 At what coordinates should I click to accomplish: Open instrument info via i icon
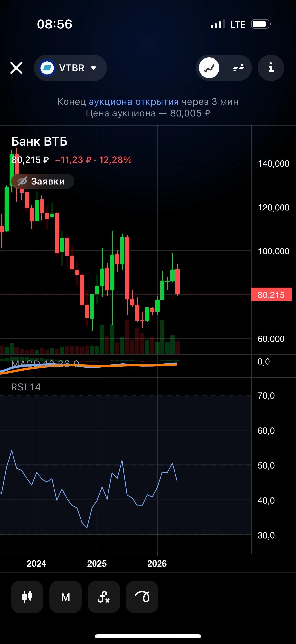pos(271,68)
